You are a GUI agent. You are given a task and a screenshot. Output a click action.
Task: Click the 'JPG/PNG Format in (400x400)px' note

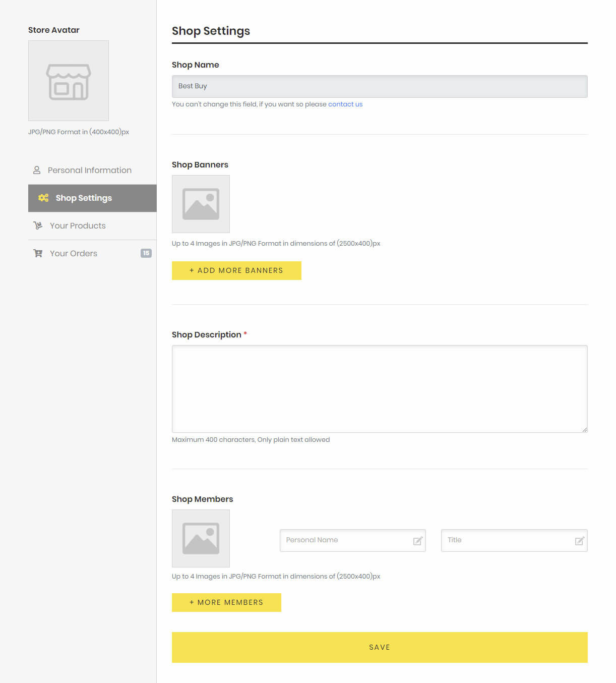(x=79, y=132)
